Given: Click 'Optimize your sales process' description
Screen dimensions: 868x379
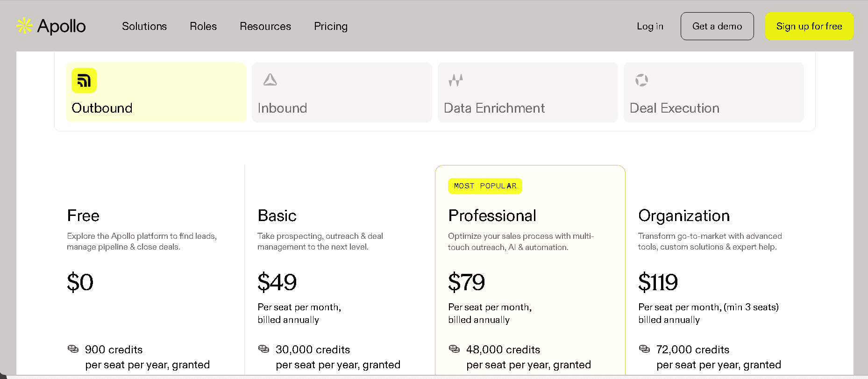Looking at the screenshot, I should tap(521, 242).
